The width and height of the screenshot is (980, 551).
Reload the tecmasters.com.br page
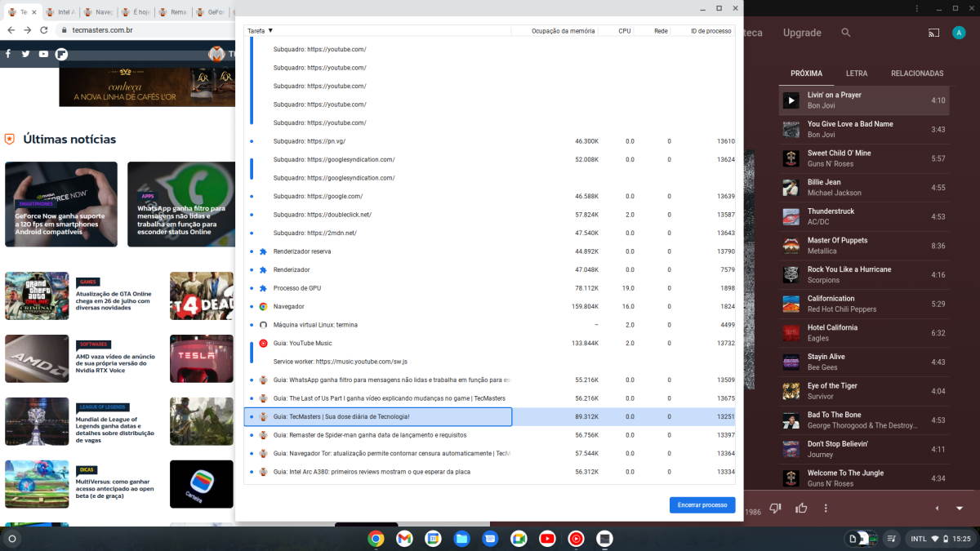tap(45, 30)
